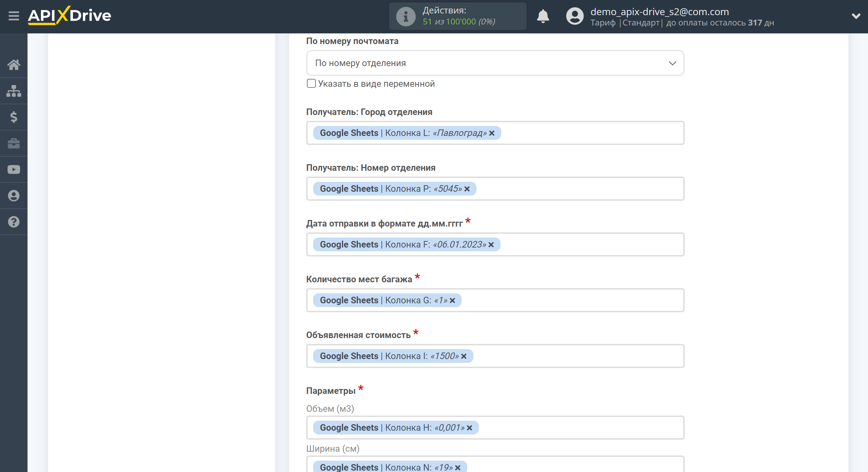Remove the Колонка N «19» tag
The width and height of the screenshot is (868, 472).
(x=458, y=468)
